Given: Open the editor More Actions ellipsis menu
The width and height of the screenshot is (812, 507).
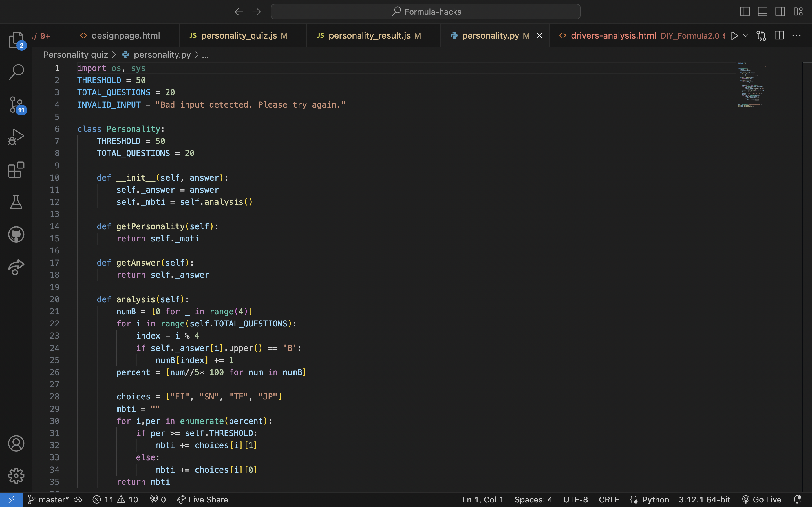Looking at the screenshot, I should [796, 35].
